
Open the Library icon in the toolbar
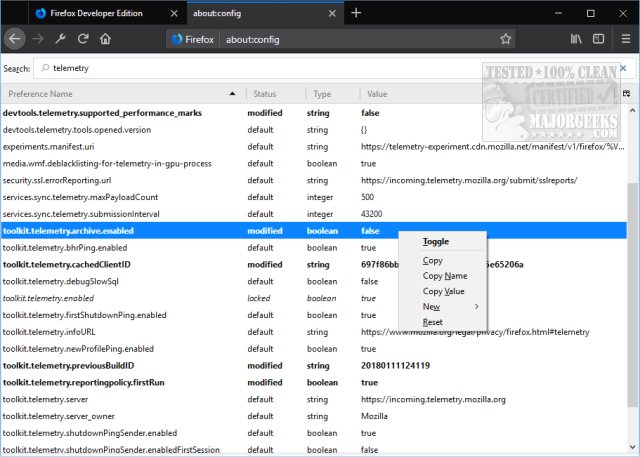click(576, 39)
